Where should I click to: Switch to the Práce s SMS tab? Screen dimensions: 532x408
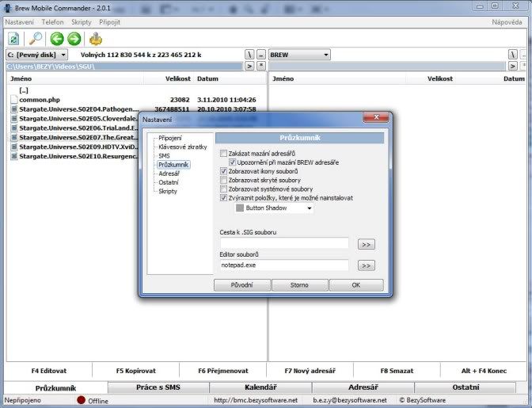pyautogui.click(x=158, y=387)
